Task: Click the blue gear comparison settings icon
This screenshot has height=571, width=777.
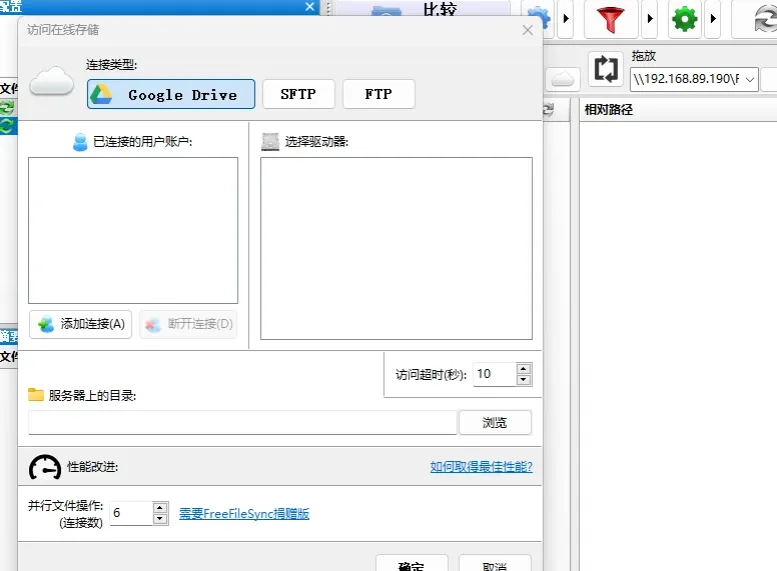Action: [542, 19]
